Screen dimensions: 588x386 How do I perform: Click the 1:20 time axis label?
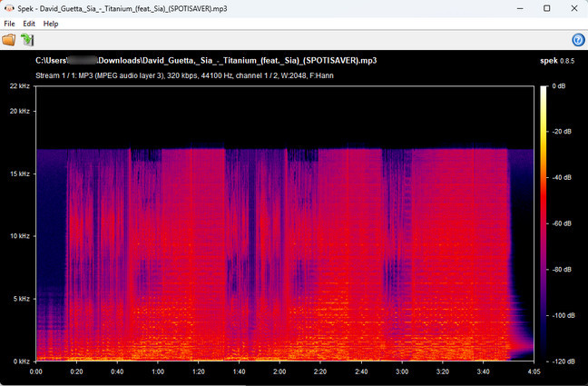point(199,371)
